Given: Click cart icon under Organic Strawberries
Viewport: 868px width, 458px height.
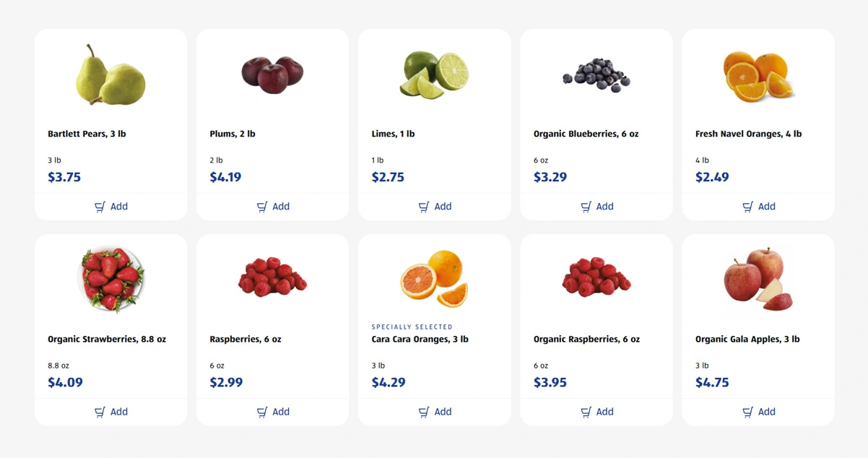Looking at the screenshot, I should coord(100,412).
